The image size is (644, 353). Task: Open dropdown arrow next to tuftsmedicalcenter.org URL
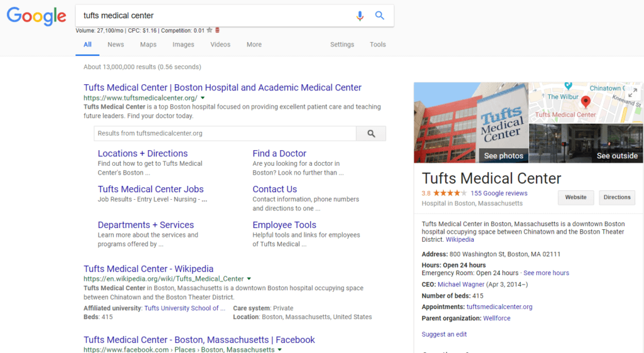[x=203, y=98]
